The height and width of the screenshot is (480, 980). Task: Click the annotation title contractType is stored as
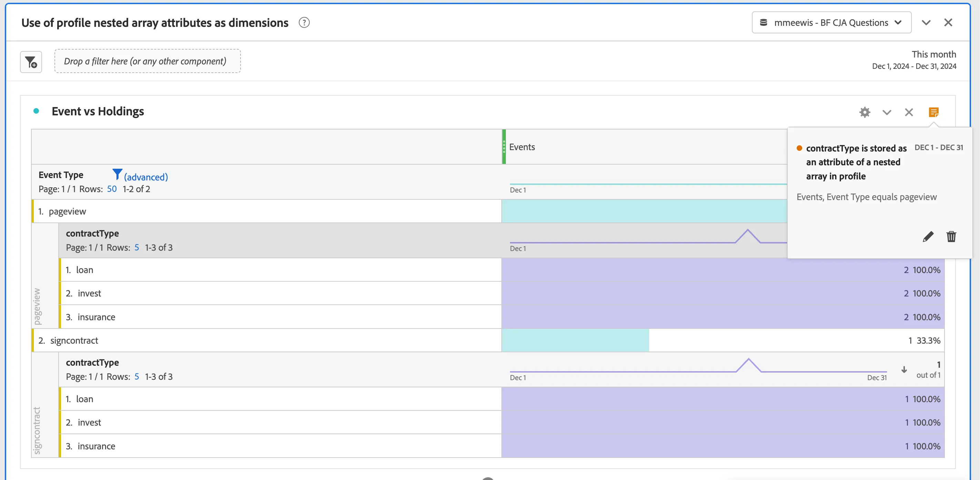[856, 162]
